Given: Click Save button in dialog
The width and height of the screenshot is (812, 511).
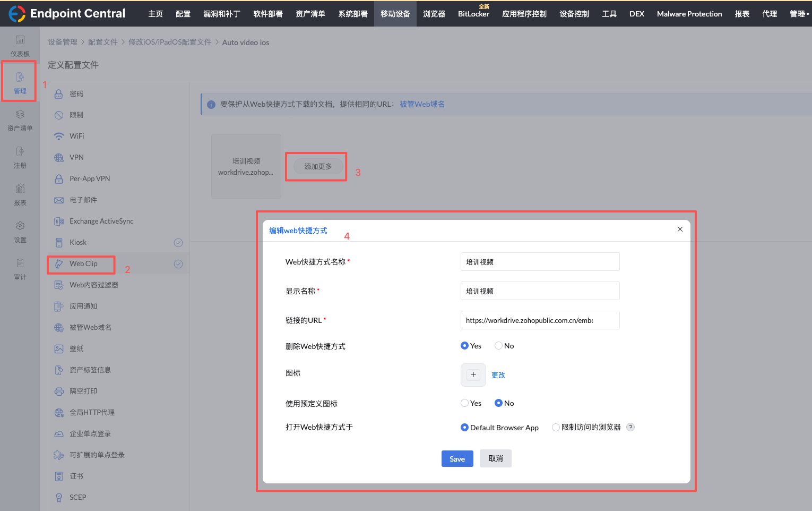Looking at the screenshot, I should 457,458.
